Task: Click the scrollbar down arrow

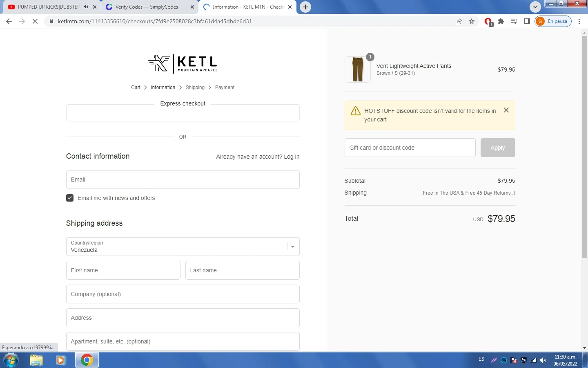Action: 584,348
